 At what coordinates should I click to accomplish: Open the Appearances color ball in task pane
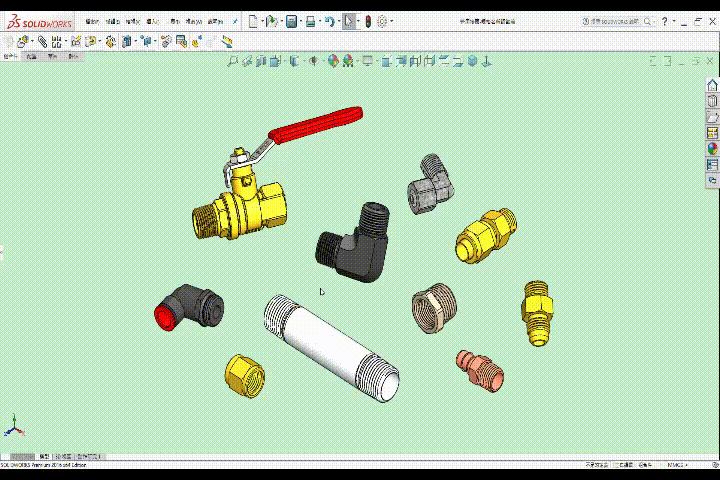712,149
